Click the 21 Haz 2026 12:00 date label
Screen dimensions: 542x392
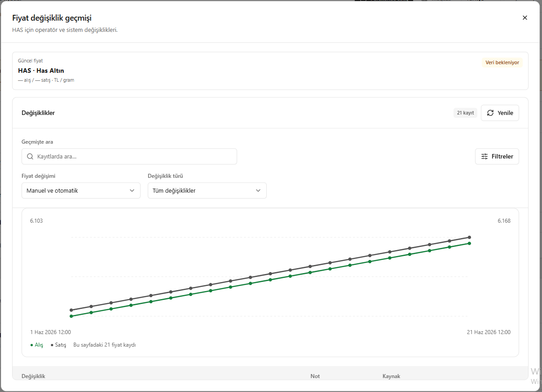click(489, 332)
